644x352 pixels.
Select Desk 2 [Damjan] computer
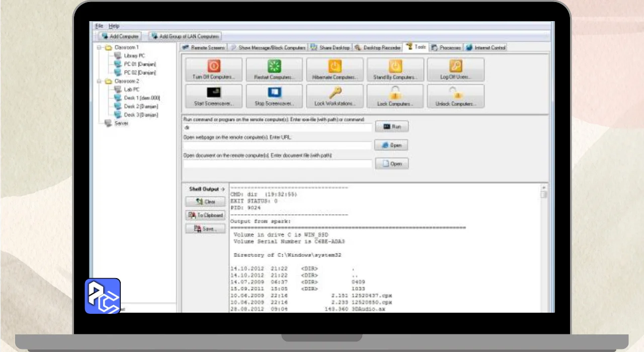(136, 107)
